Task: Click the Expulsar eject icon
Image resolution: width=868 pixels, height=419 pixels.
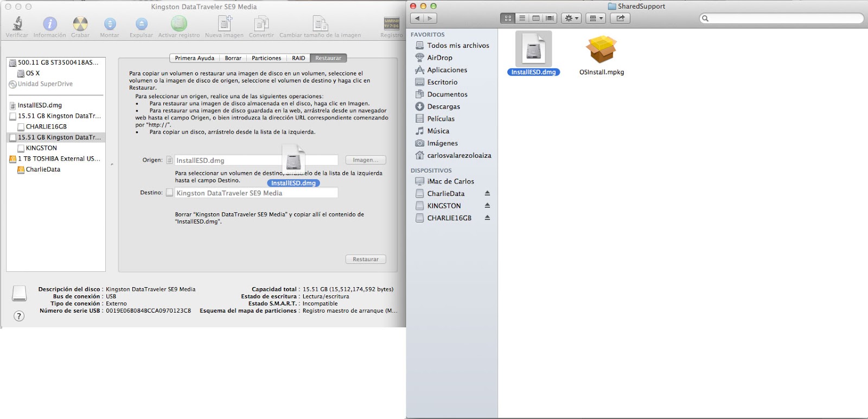Action: (x=142, y=24)
